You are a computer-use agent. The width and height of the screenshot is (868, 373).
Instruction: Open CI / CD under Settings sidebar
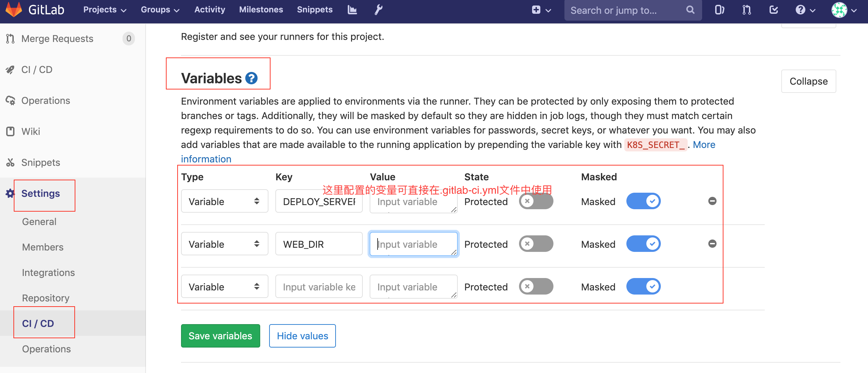38,323
